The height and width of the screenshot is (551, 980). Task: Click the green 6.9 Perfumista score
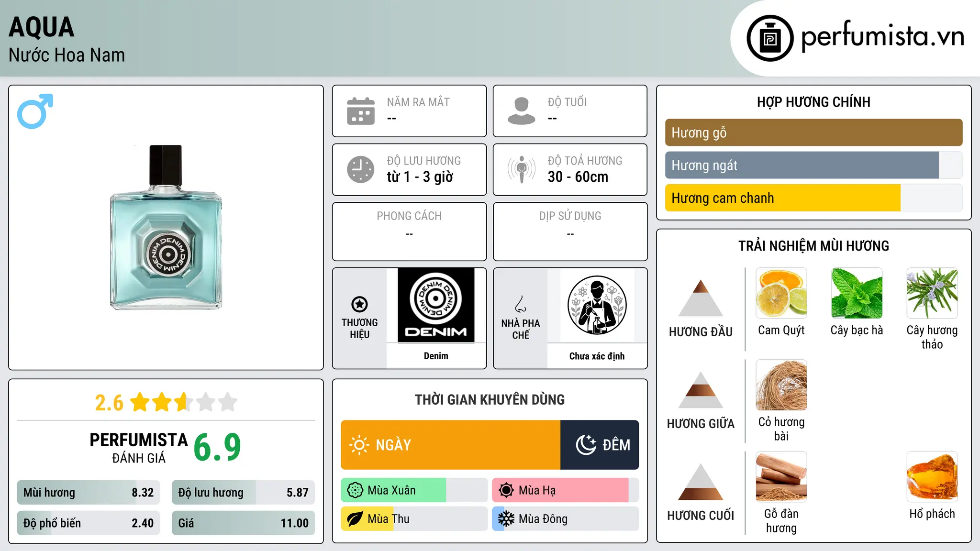(x=217, y=447)
